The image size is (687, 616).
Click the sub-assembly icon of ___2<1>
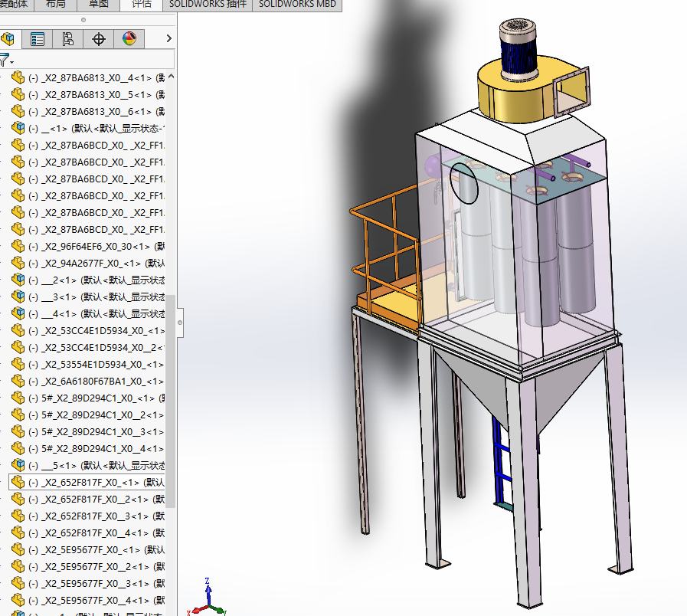coord(18,280)
